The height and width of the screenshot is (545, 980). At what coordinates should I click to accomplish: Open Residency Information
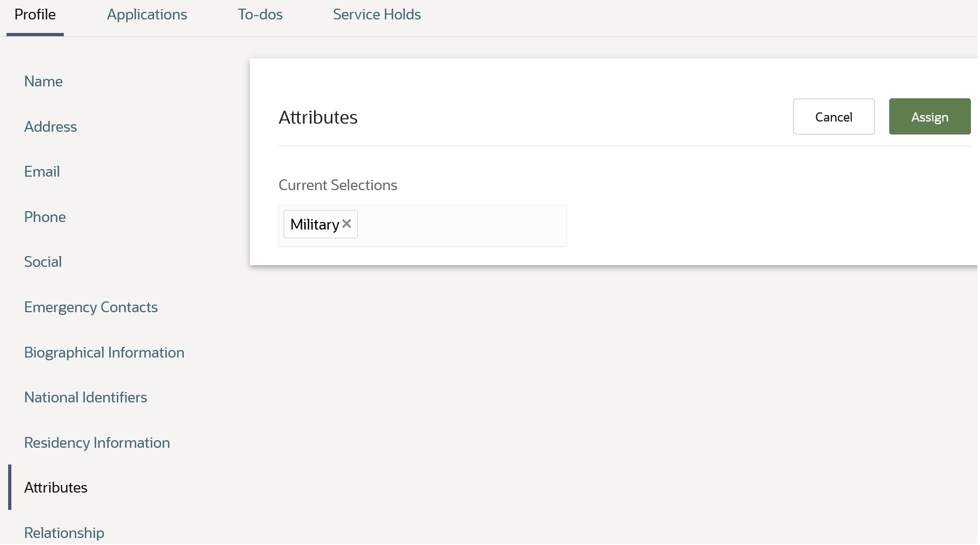pos(97,442)
